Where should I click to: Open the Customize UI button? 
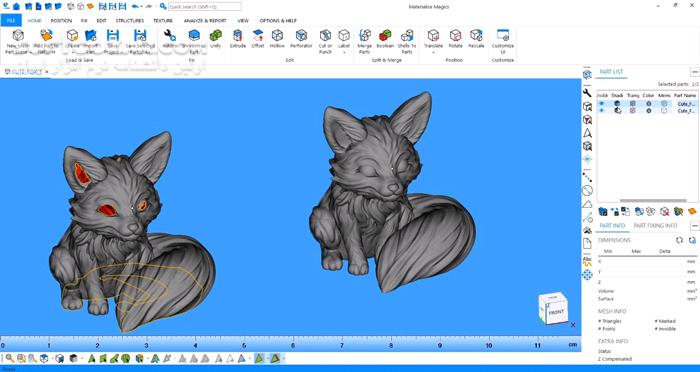pos(503,42)
